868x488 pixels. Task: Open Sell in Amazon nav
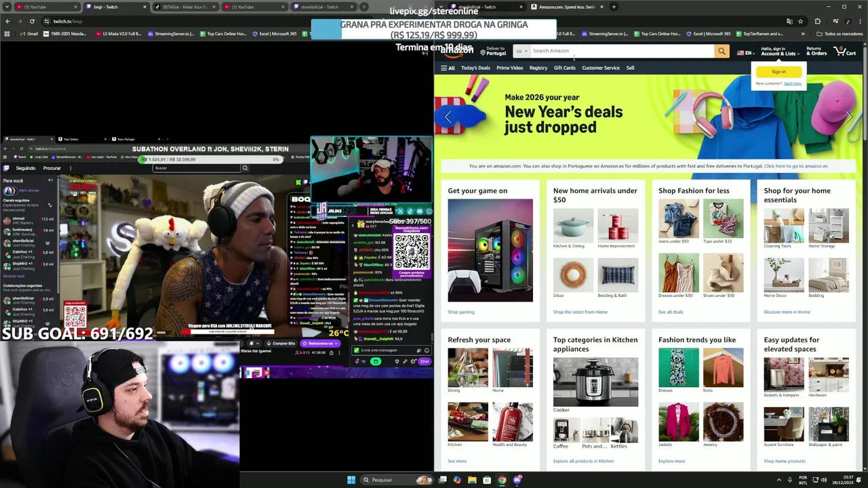(630, 68)
